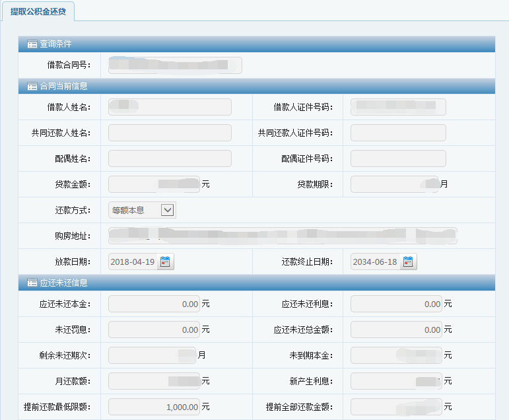This screenshot has height=420, width=509.
Task: Click the 借款人证件号码 field
Action: point(398,107)
